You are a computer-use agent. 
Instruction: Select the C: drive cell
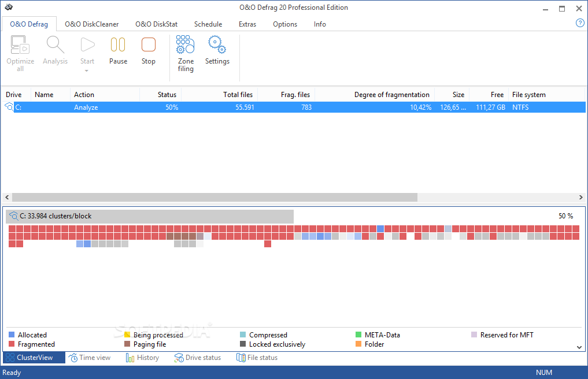(x=18, y=107)
